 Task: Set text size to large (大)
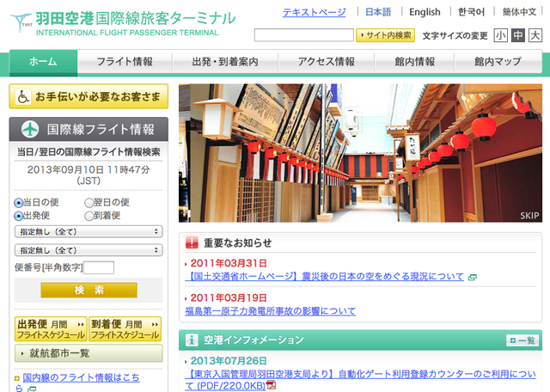click(x=535, y=35)
